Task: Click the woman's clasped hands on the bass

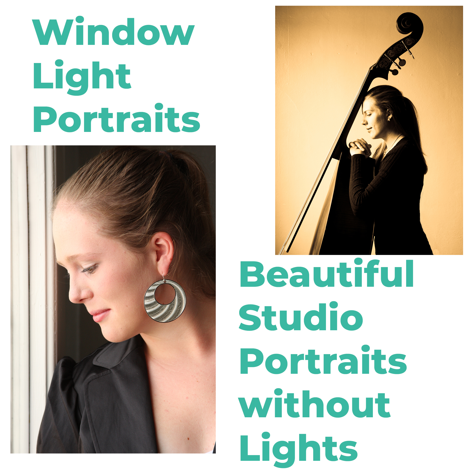Action: 359,147
